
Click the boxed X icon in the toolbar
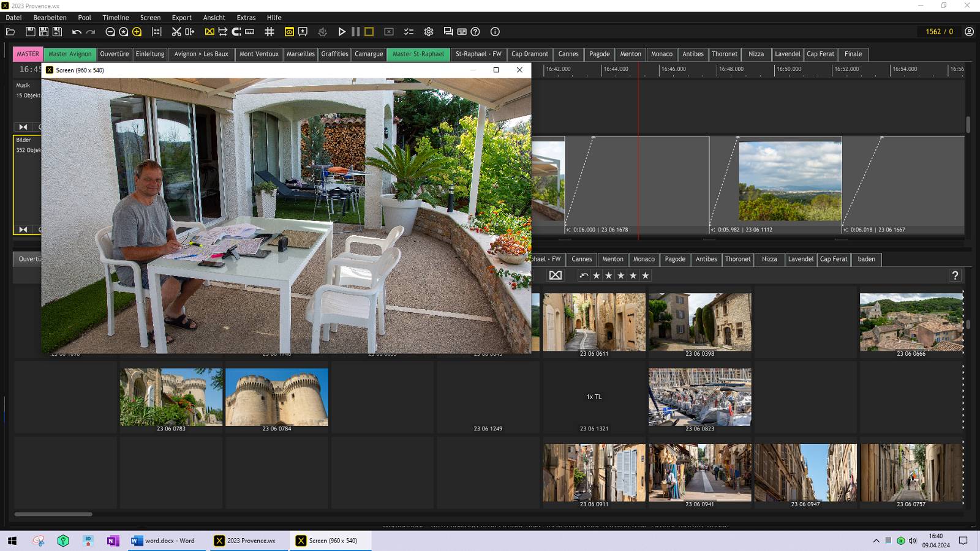coord(389,32)
